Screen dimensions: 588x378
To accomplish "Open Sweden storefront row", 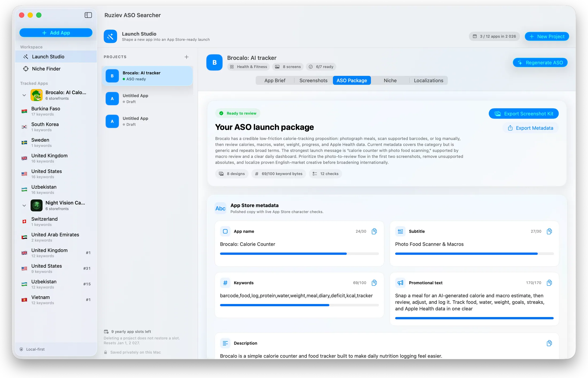I will click(x=56, y=142).
